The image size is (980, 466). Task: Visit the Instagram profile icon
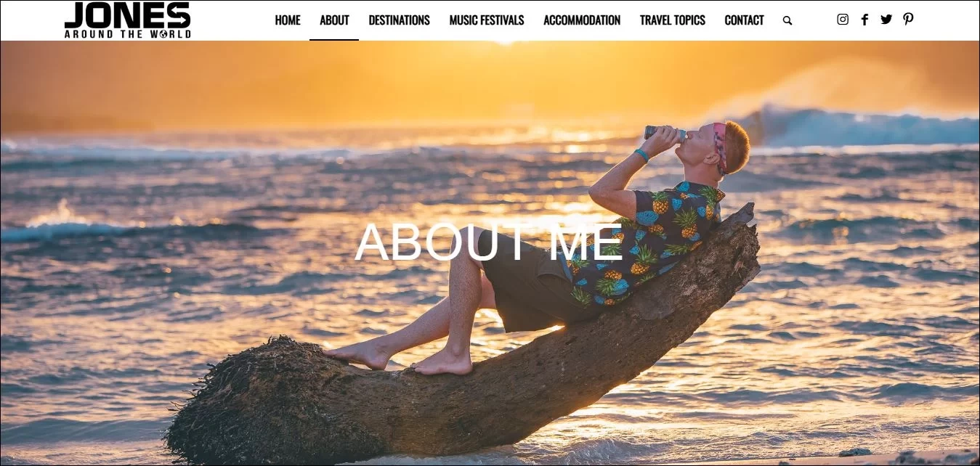coord(843,20)
